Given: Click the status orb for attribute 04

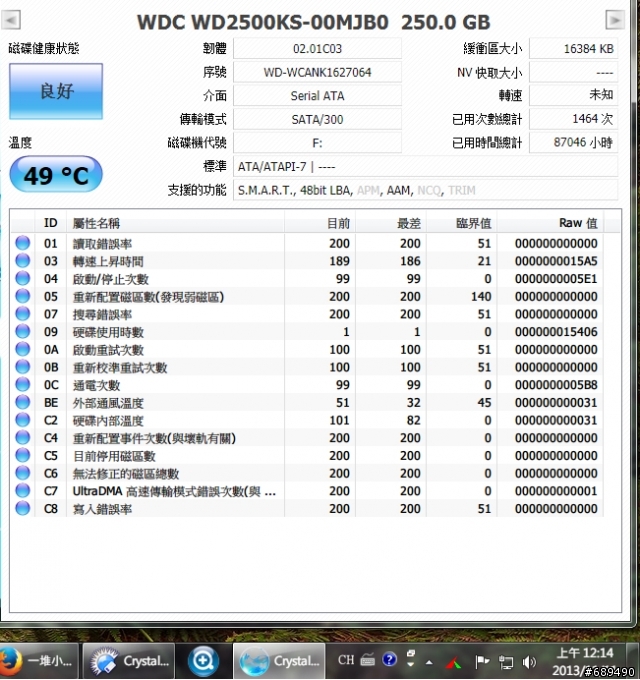Looking at the screenshot, I should tap(23, 278).
